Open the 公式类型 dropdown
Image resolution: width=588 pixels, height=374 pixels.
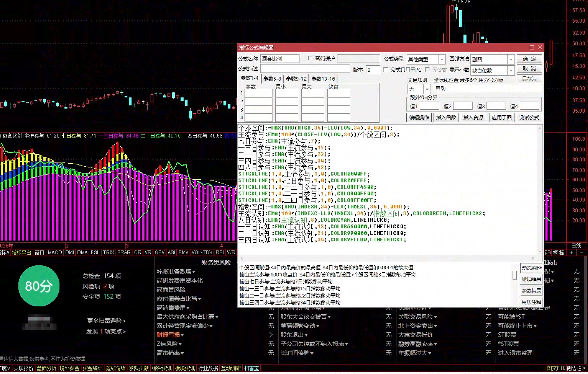(x=442, y=59)
